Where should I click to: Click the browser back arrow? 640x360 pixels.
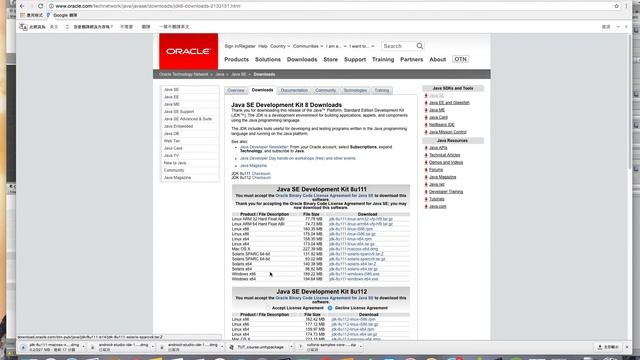click(22, 6)
